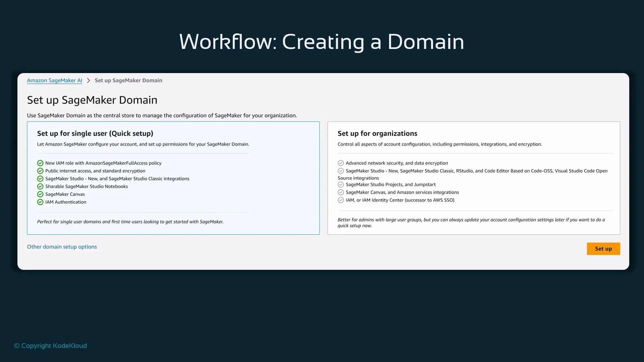Click the circle beside Amazon services integrations entry
Viewport: 644px width, 362px height.
(341, 192)
